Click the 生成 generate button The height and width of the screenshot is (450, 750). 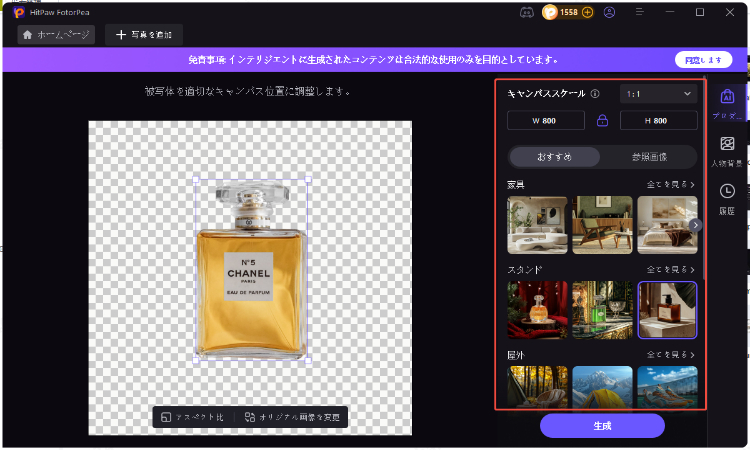tap(602, 426)
